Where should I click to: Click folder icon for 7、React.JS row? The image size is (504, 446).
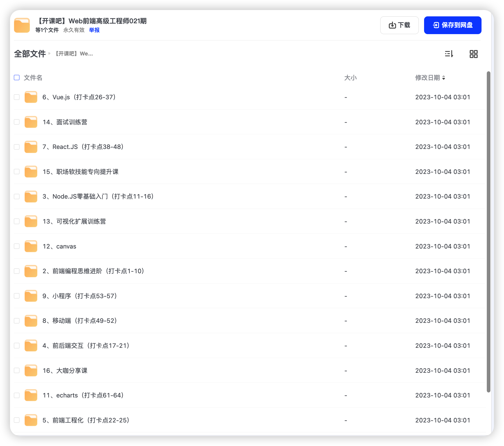pyautogui.click(x=31, y=147)
